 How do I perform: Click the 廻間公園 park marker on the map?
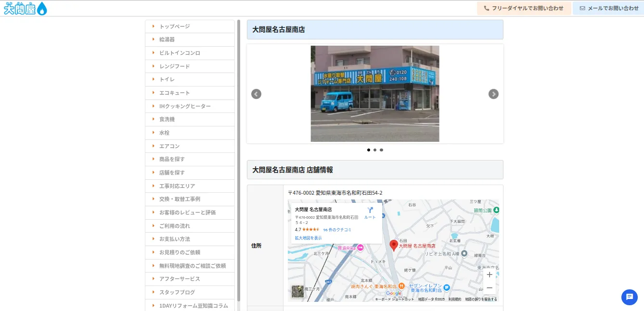coord(496,210)
